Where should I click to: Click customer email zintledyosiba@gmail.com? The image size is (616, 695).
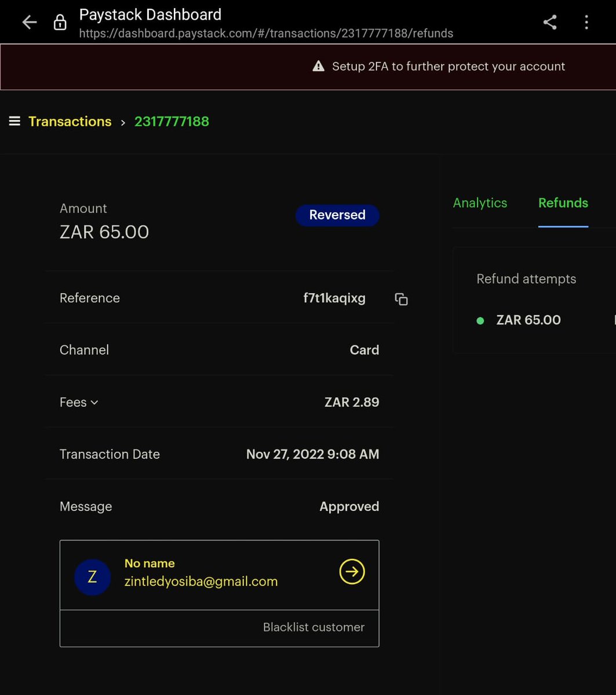[x=201, y=581]
